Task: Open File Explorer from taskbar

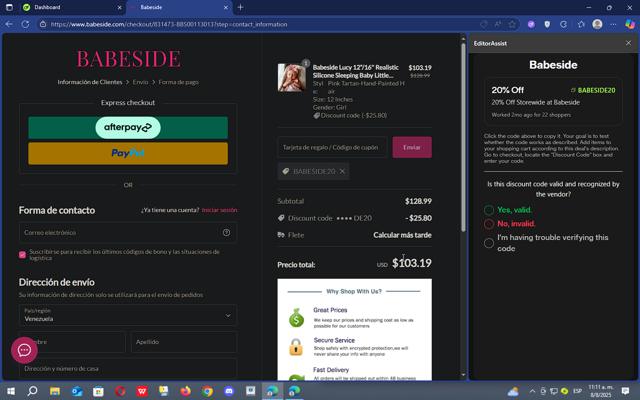Action: 55,391
